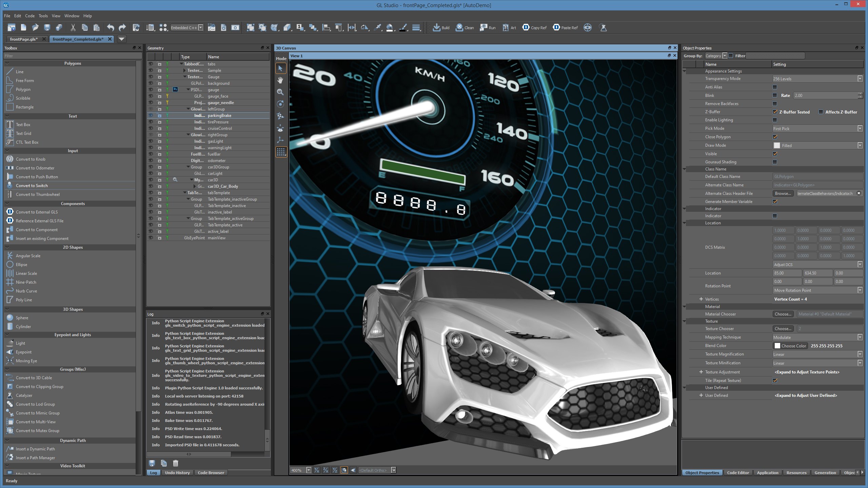868x488 pixels.
Task: Uncheck the Visible property checkbox
Action: pos(775,154)
